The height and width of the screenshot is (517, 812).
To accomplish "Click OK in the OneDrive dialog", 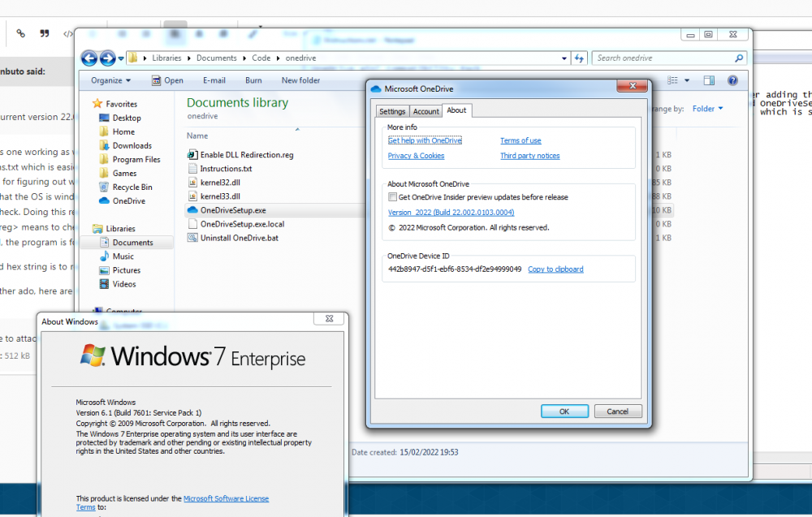I will click(x=564, y=411).
